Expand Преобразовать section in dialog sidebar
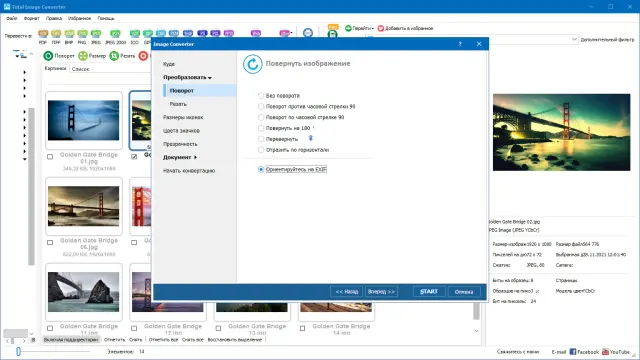This screenshot has height=360, width=640. click(x=187, y=77)
